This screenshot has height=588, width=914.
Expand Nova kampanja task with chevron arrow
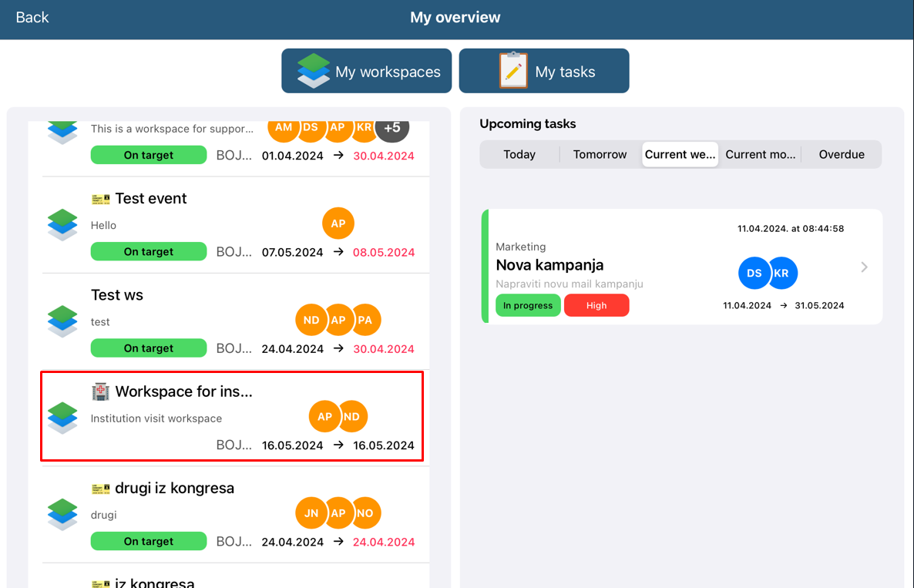[864, 267]
